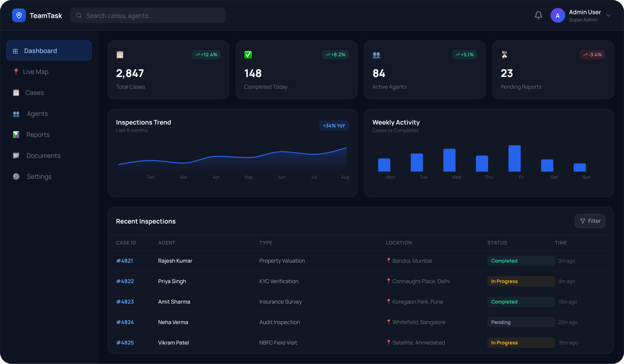Screen dimensions: 624x364
Task: Open case #4823 link
Action: (125, 302)
